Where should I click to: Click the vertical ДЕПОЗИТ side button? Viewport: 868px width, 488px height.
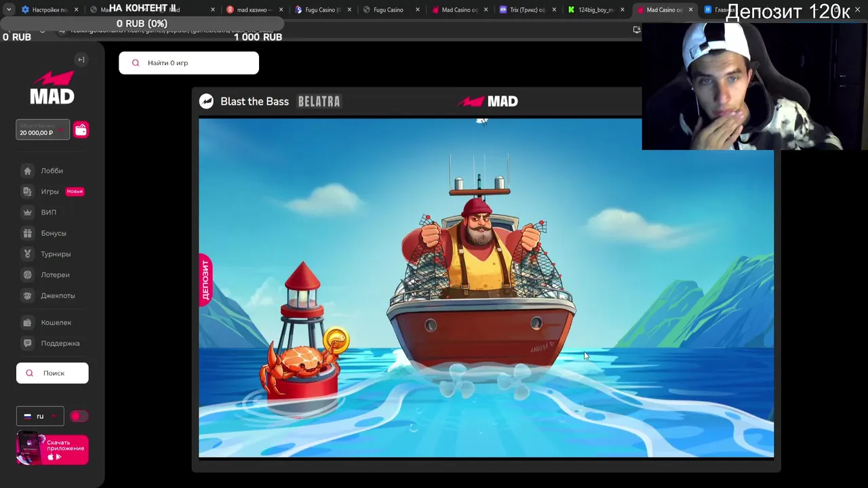[205, 279]
